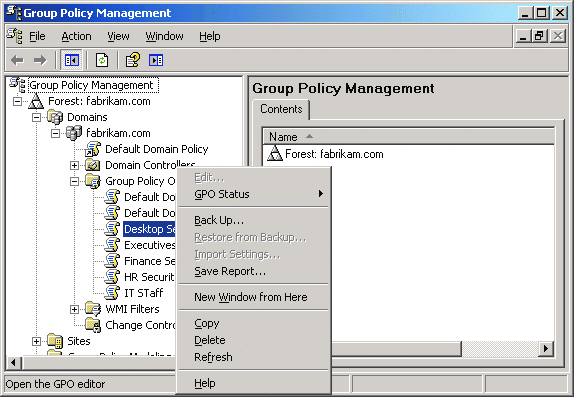Choose Back Up... from context menu
The width and height of the screenshot is (574, 397).
tap(254, 220)
